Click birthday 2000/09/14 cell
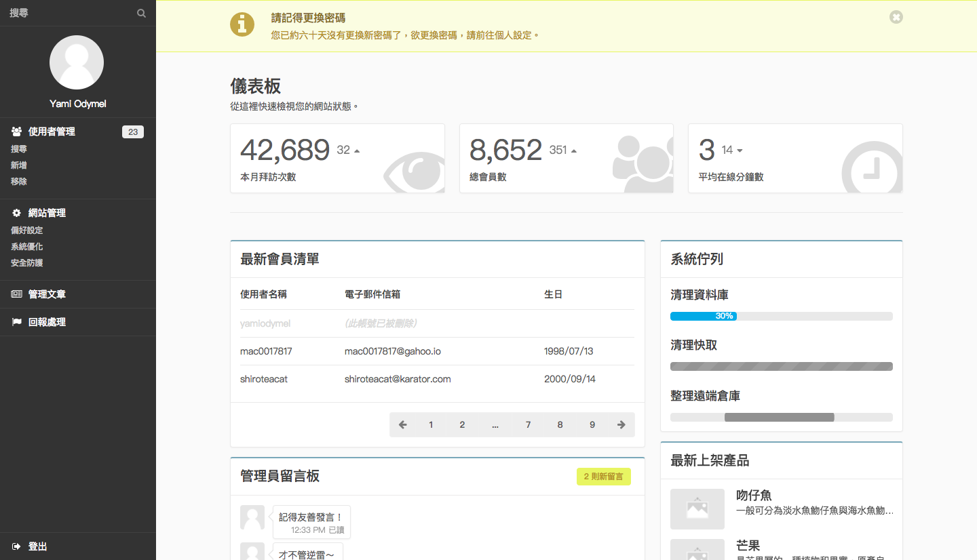 pos(570,379)
